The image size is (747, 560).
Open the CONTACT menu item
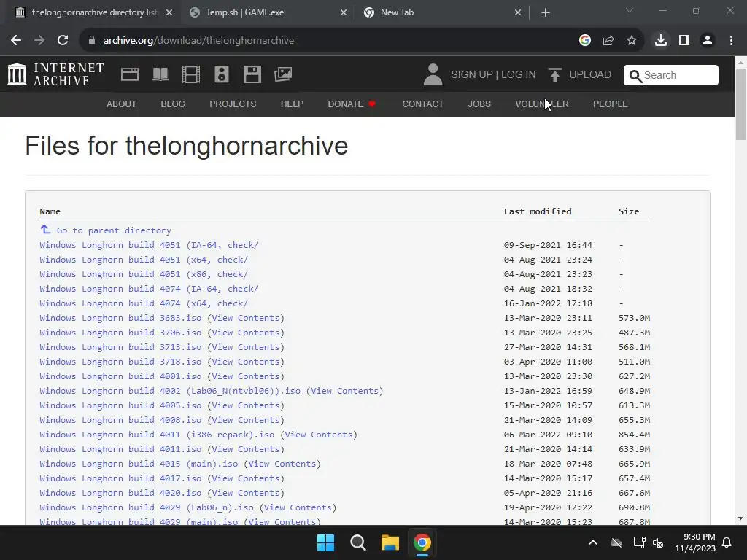423,104
